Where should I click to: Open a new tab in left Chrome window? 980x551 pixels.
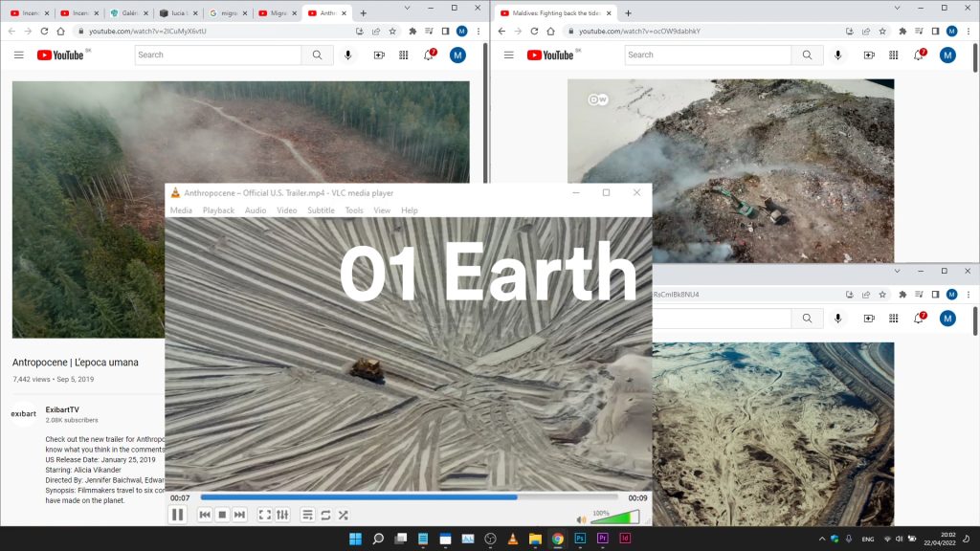(x=363, y=13)
